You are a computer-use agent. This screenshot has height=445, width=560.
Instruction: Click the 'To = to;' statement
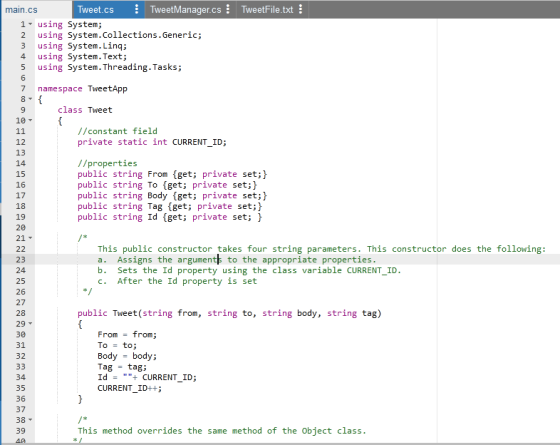point(117,345)
